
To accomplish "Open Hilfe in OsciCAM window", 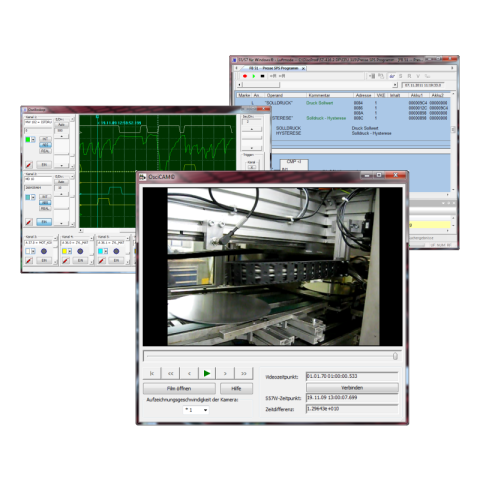I will pyautogui.click(x=236, y=389).
